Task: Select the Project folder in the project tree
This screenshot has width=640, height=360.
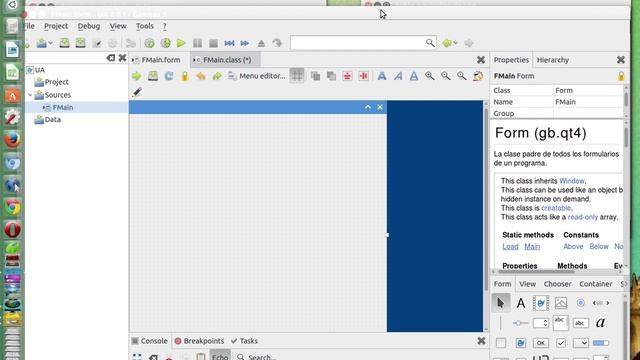Action: pos(56,82)
